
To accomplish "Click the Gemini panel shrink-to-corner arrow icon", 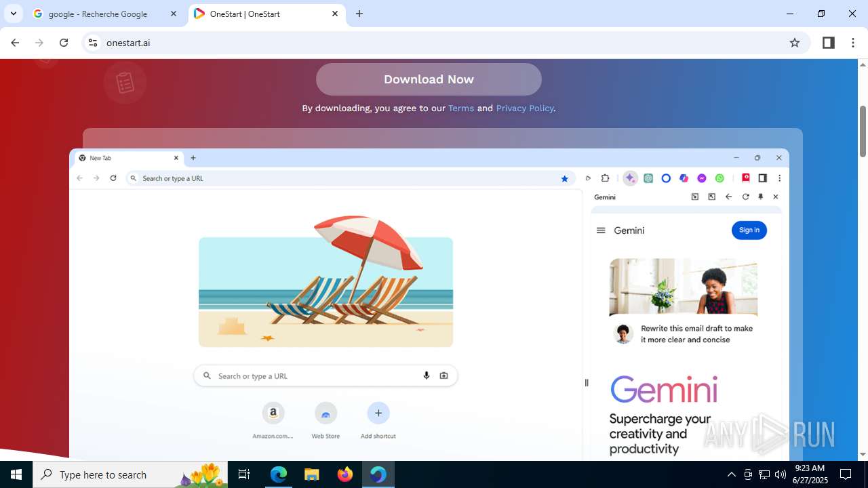I will coord(695,197).
